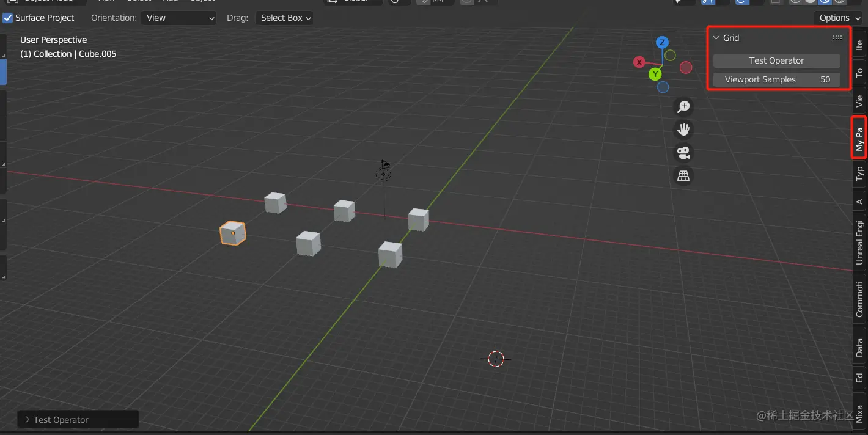Switch to the To sidebar tab
The width and height of the screenshot is (868, 435).
click(860, 72)
